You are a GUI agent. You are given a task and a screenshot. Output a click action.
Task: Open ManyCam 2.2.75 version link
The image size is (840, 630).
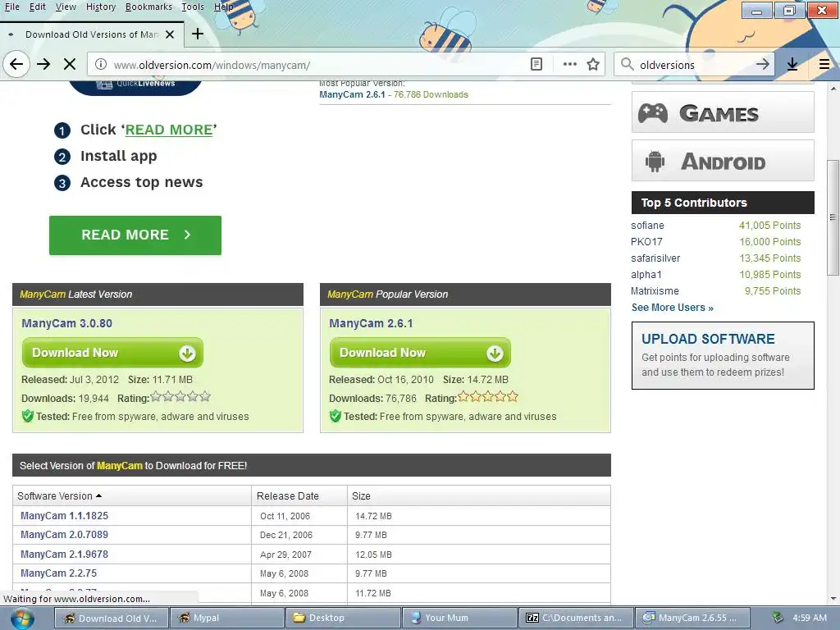58,573
